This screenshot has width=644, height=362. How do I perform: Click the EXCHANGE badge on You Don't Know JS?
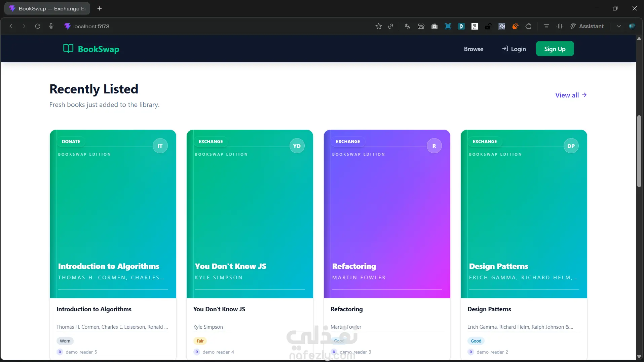[x=211, y=142]
